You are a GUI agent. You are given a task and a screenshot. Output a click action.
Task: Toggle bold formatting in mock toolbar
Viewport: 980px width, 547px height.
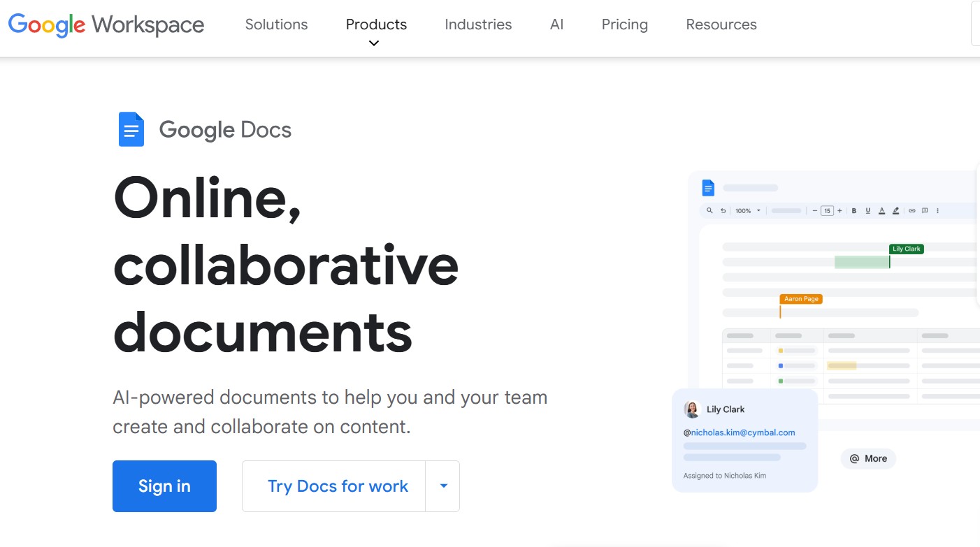tap(854, 210)
